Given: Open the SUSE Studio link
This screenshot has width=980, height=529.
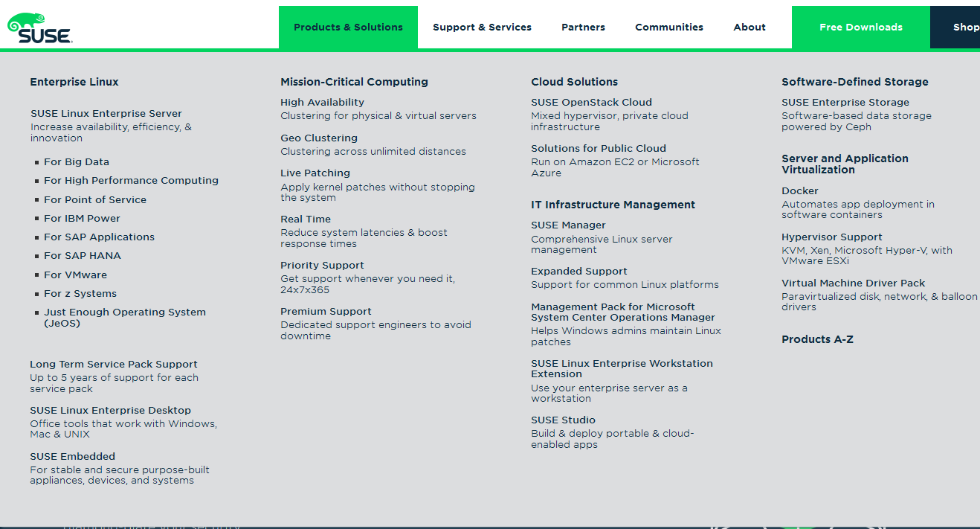Looking at the screenshot, I should coord(563,420).
